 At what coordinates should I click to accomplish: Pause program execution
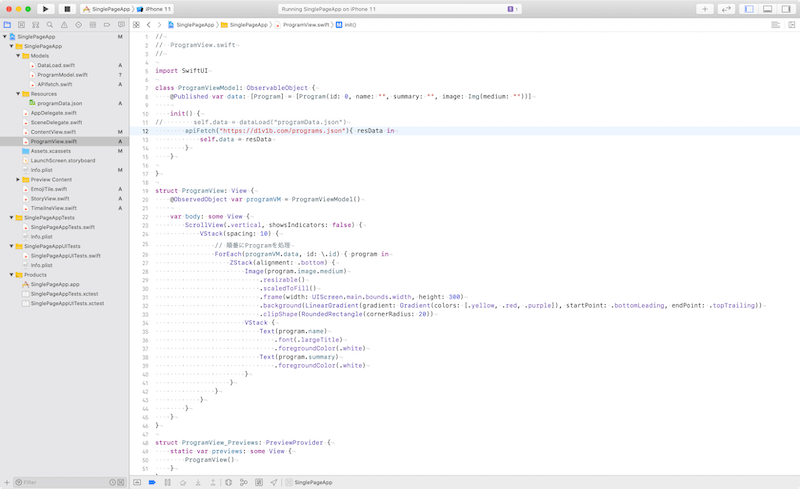click(x=167, y=482)
